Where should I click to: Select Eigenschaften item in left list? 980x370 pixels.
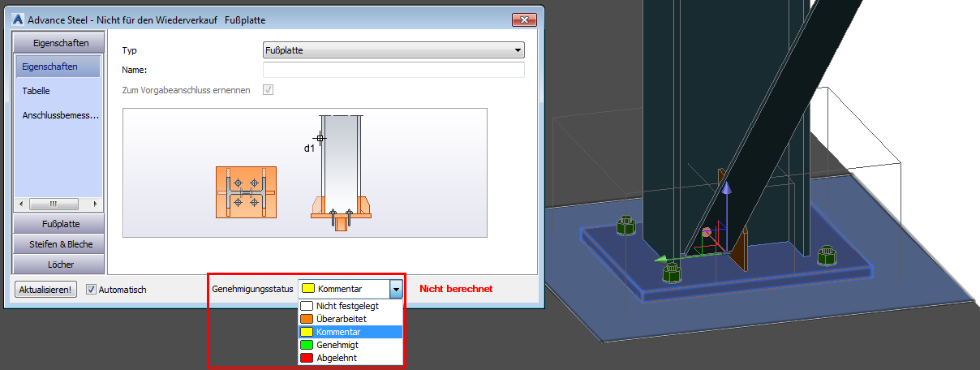click(x=58, y=67)
